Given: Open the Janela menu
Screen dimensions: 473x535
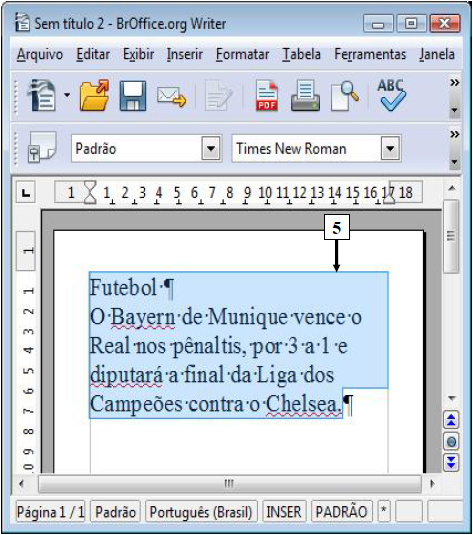Looking at the screenshot, I should pyautogui.click(x=437, y=54).
